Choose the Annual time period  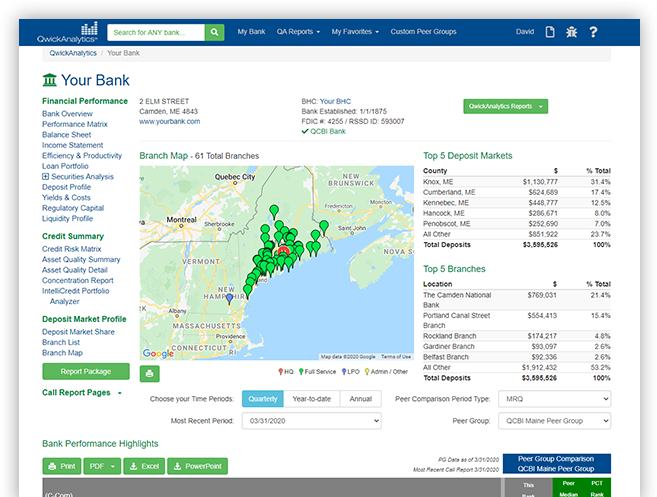360,399
